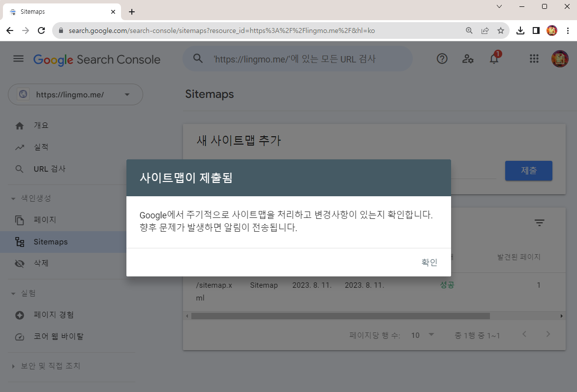Go forward in browser history

[26, 30]
